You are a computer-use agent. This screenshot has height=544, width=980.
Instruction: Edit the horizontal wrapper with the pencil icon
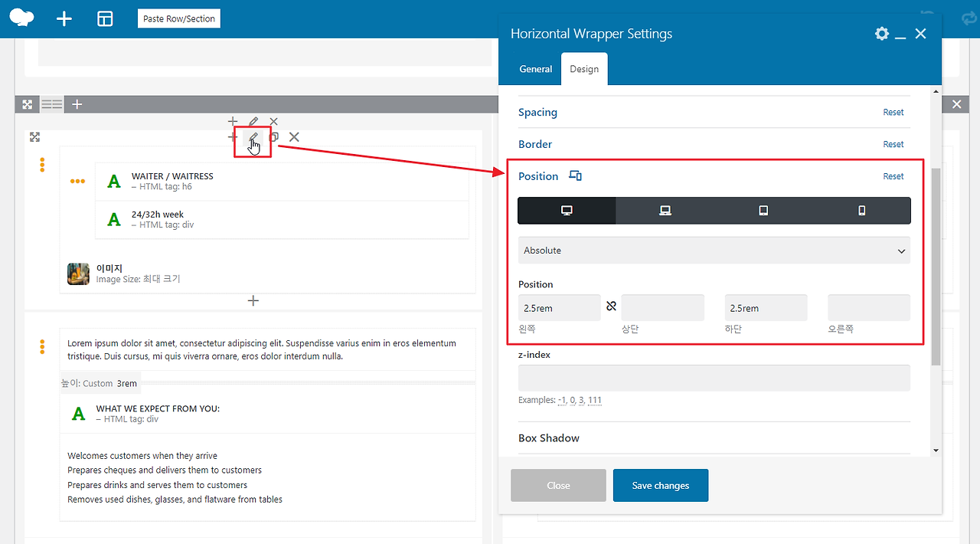click(253, 138)
